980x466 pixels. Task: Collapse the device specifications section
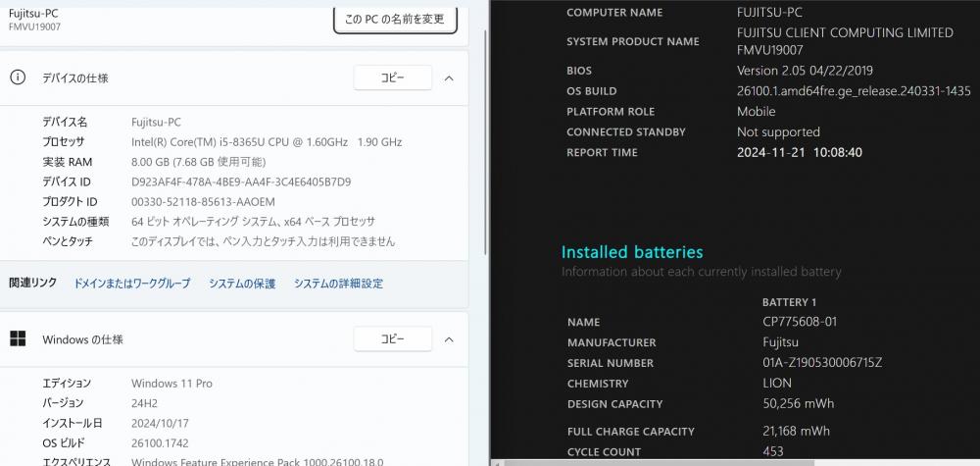(x=449, y=78)
